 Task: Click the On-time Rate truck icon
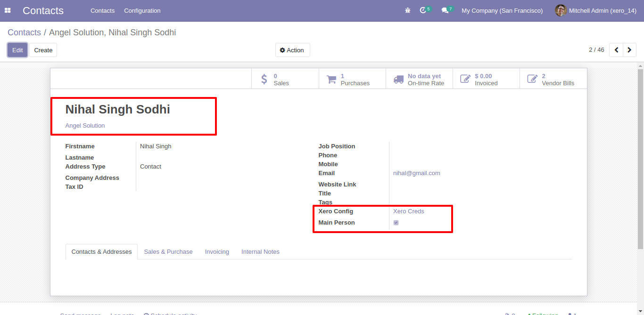(398, 79)
